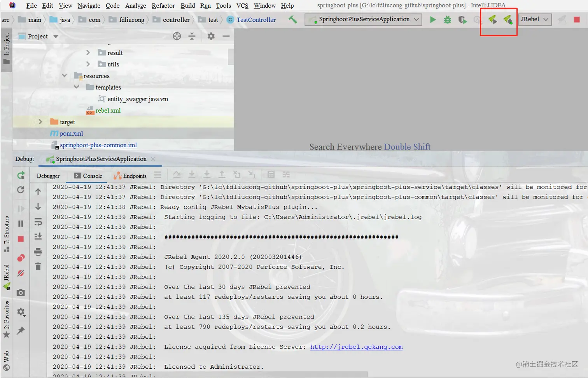Open the jrebel.qekang.com link in the console
588x378 pixels.
tap(356, 347)
